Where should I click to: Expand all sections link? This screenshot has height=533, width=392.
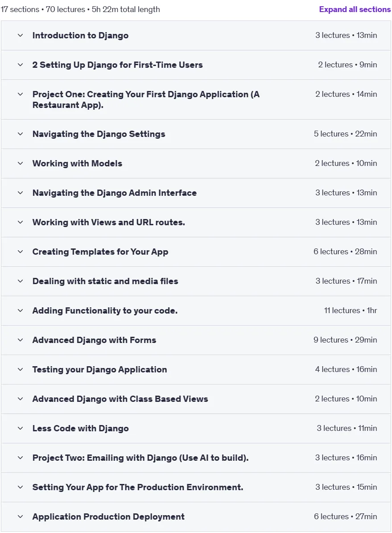click(355, 9)
